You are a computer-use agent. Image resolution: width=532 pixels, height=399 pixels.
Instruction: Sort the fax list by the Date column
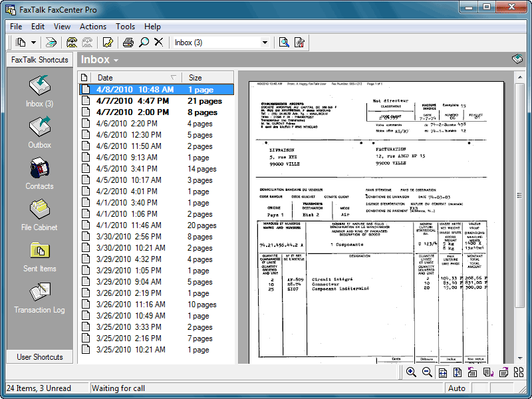pos(136,77)
